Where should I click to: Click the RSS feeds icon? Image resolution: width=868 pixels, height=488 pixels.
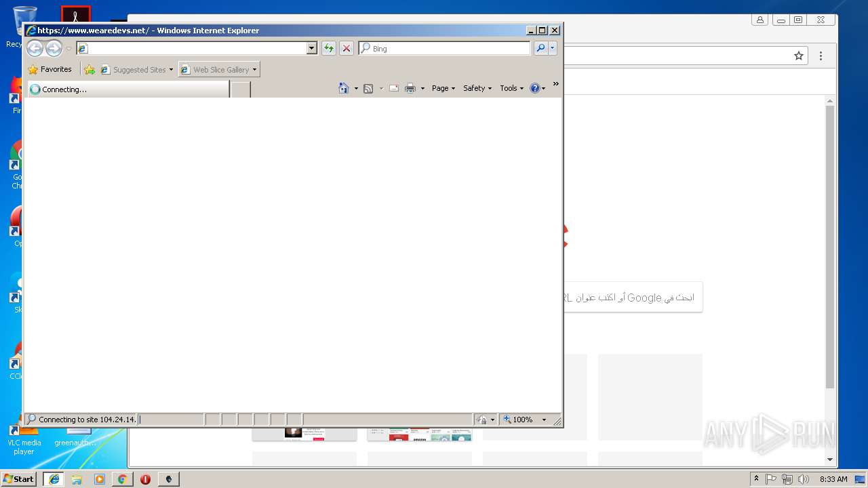(368, 88)
